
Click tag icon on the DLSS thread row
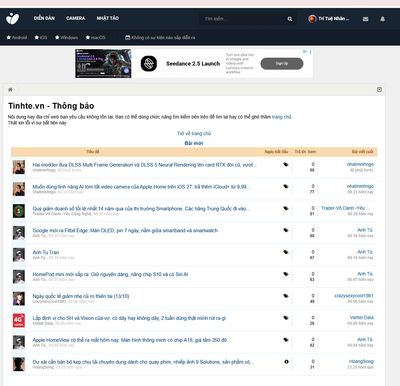pos(286,164)
